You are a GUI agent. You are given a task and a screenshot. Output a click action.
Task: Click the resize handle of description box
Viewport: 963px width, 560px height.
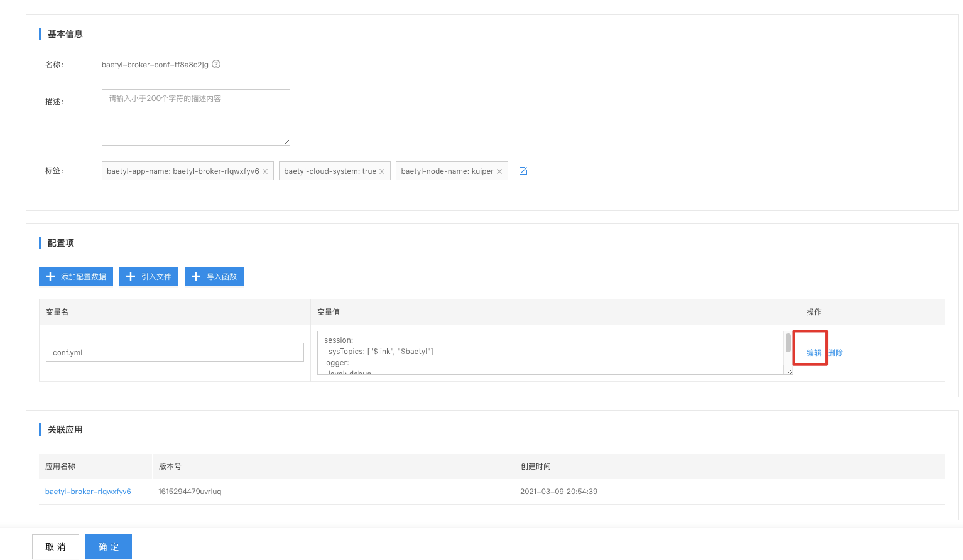(286, 142)
